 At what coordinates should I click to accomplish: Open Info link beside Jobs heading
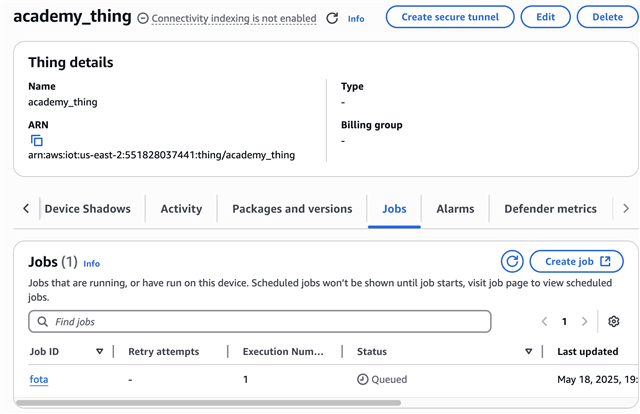(x=91, y=264)
